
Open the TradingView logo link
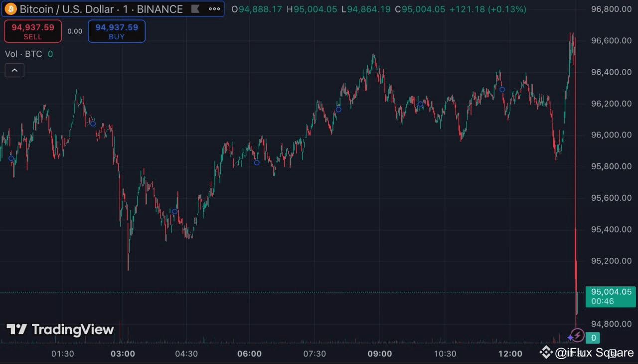60,329
